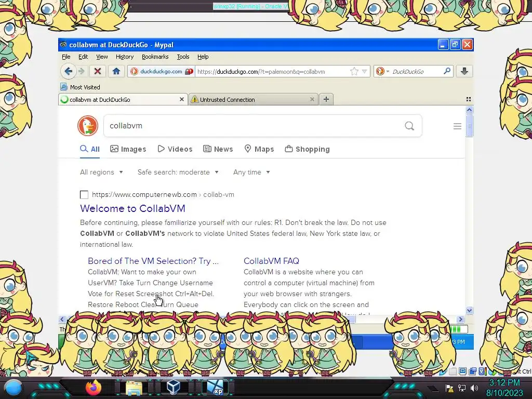Close the collabvm at DuckDuckGo tab
The image size is (532, 399).
click(181, 99)
